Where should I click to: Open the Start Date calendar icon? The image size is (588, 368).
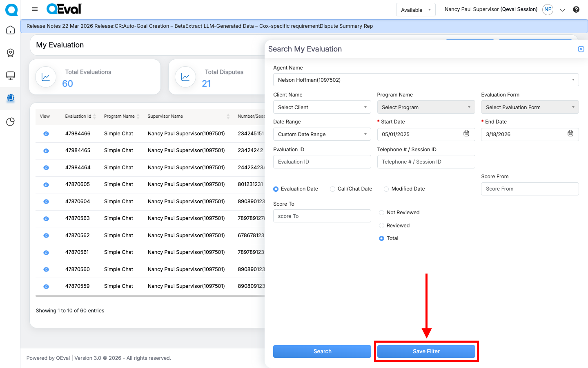[466, 134]
